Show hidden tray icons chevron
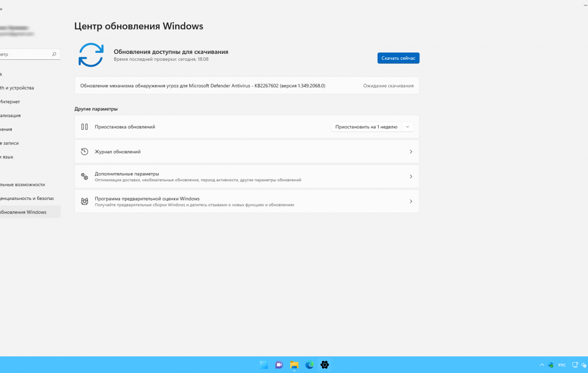The height and width of the screenshot is (373, 588). coord(541,365)
